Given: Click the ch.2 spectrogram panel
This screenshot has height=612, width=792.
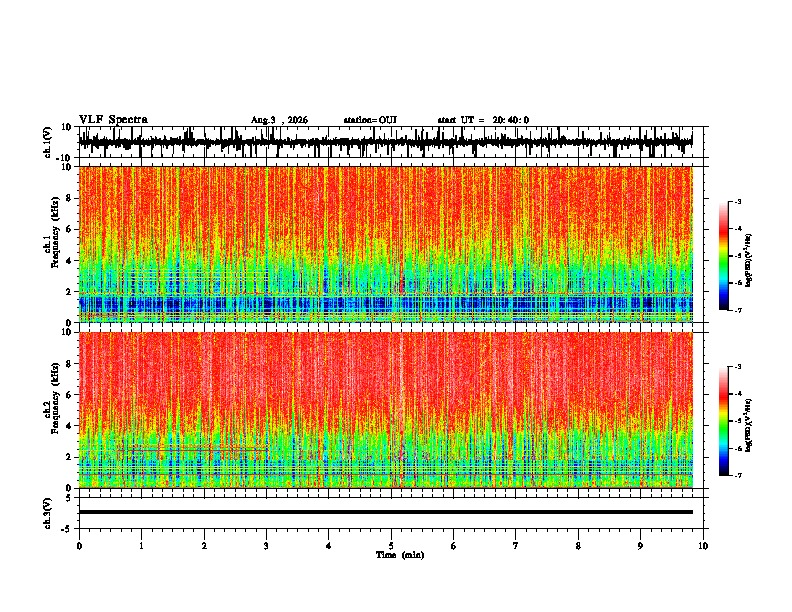Looking at the screenshot, I should coord(386,410).
